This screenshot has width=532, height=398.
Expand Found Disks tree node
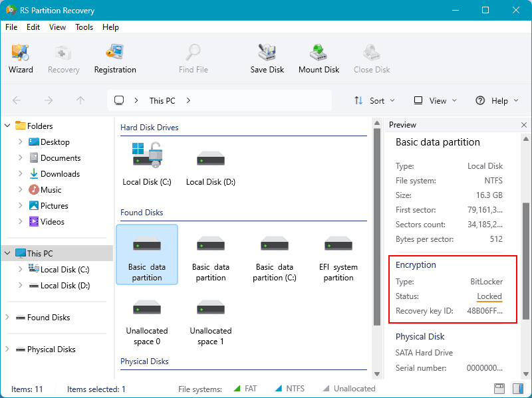7,318
